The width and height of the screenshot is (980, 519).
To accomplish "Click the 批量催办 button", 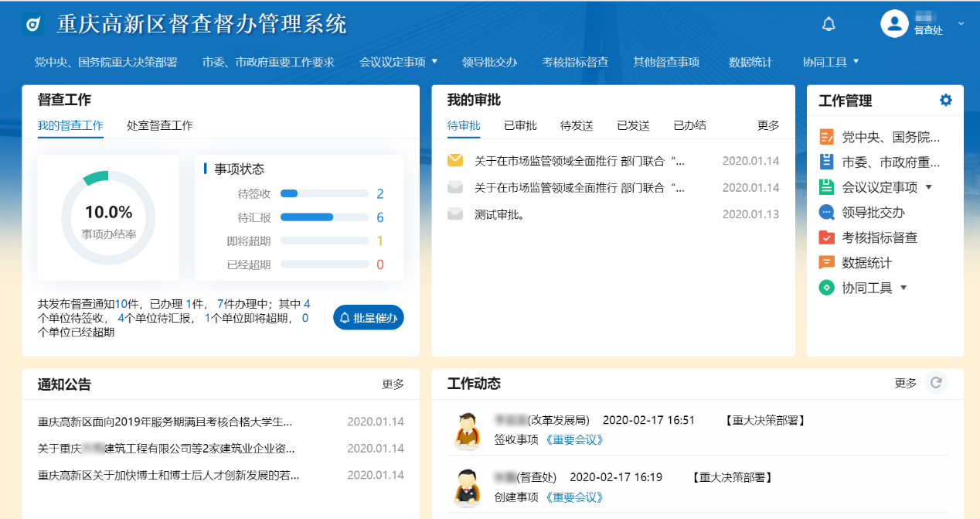I will click(x=369, y=317).
